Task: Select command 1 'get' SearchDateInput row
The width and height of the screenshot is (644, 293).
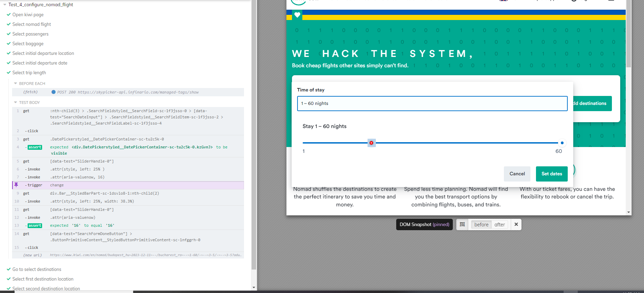Action: [x=128, y=117]
